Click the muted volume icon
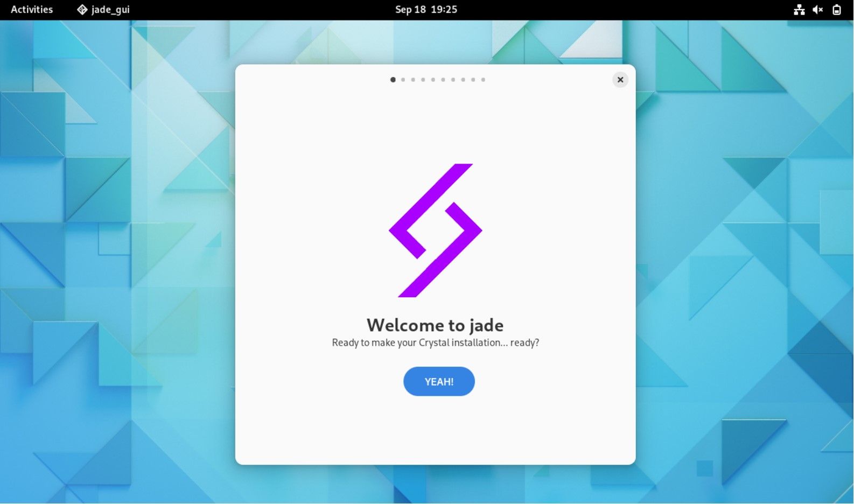 pyautogui.click(x=818, y=10)
